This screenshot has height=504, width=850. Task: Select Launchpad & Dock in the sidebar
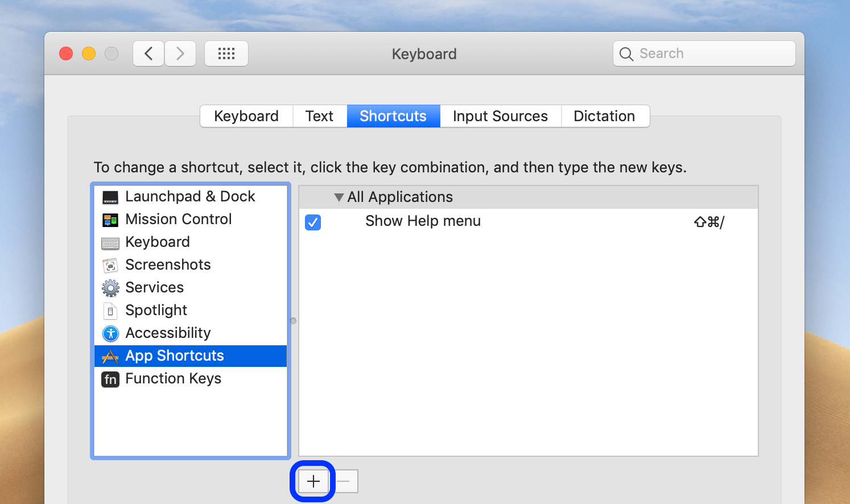point(190,196)
